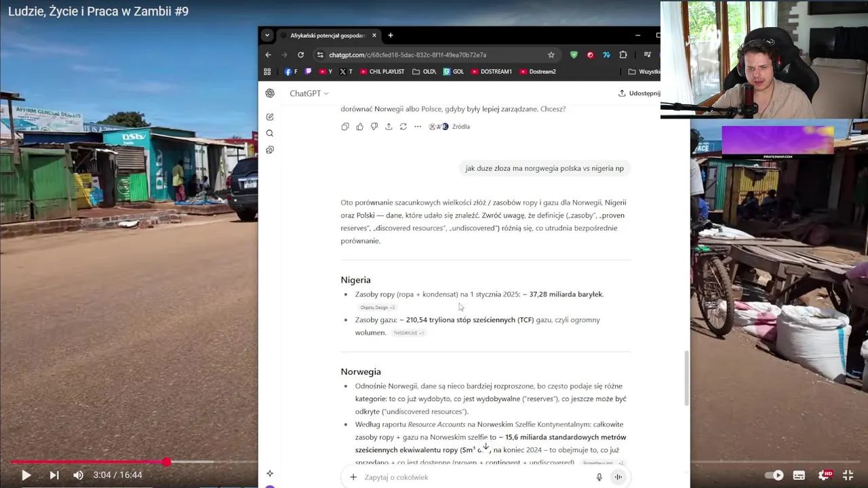868x488 pixels.
Task: Open a new browser tab
Action: click(x=390, y=35)
